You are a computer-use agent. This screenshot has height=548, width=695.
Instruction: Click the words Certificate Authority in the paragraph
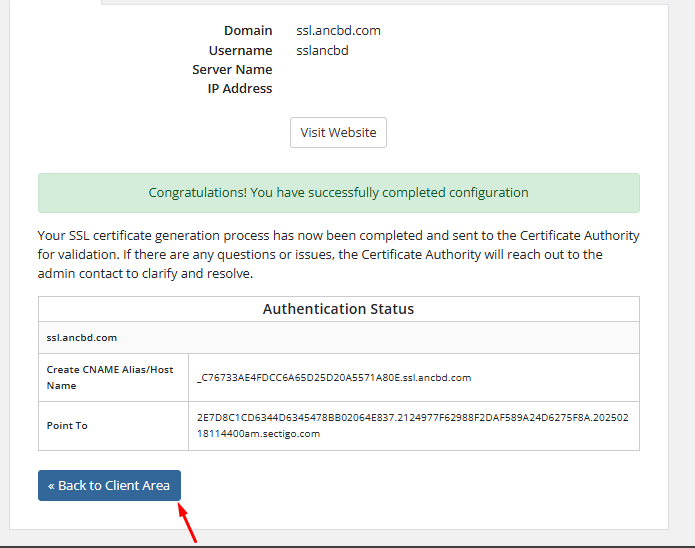pos(573,236)
